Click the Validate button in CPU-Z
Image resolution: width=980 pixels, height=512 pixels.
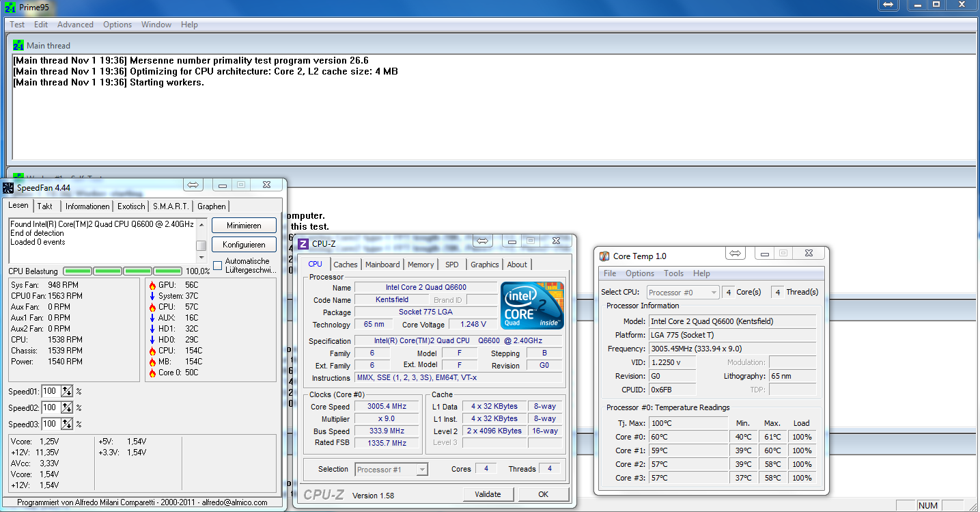(x=488, y=494)
